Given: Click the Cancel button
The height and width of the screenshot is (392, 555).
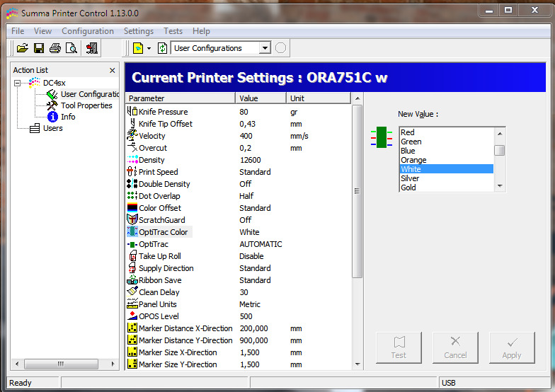Looking at the screenshot, I should pos(455,348).
